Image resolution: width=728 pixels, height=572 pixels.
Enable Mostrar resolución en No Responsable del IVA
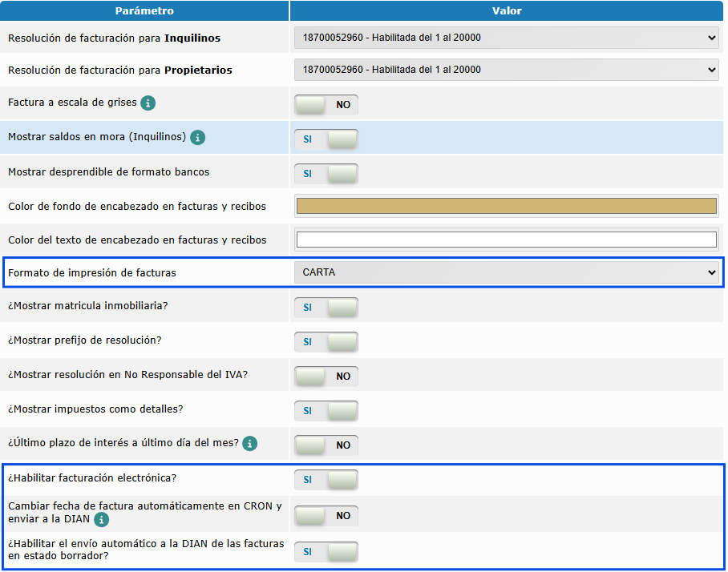coord(326,377)
